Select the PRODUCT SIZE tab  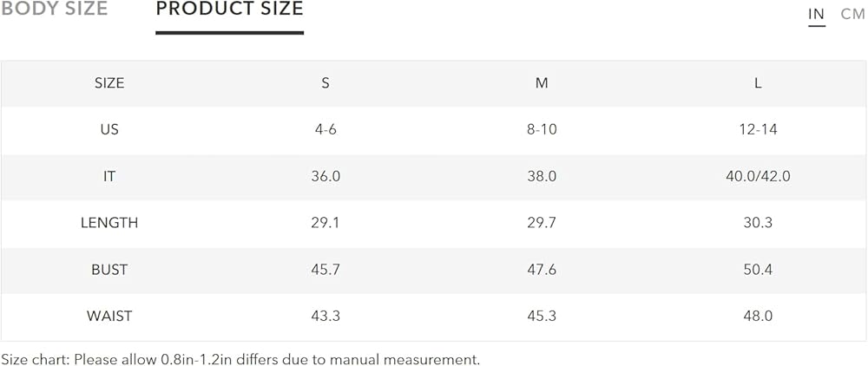[229, 10]
